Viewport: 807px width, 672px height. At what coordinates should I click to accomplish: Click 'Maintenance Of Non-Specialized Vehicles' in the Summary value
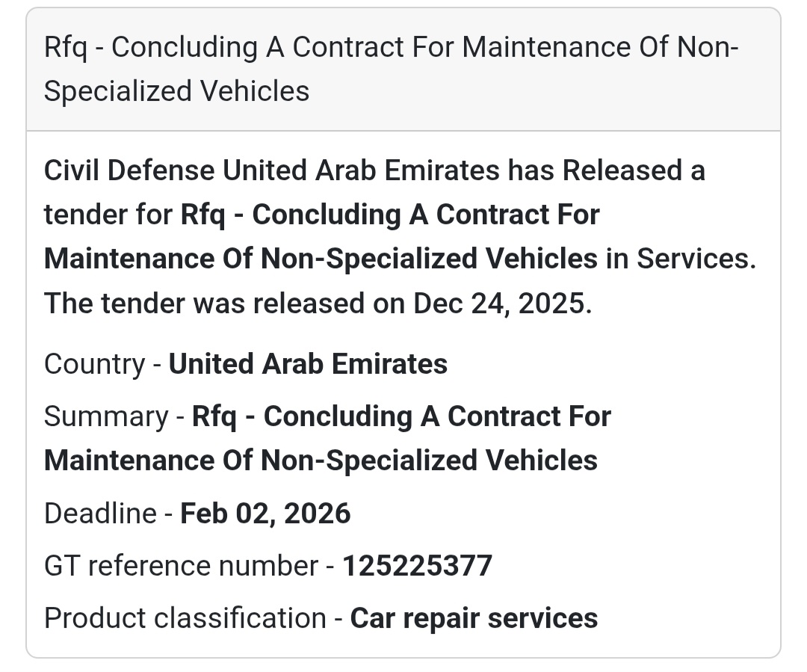[x=321, y=460]
